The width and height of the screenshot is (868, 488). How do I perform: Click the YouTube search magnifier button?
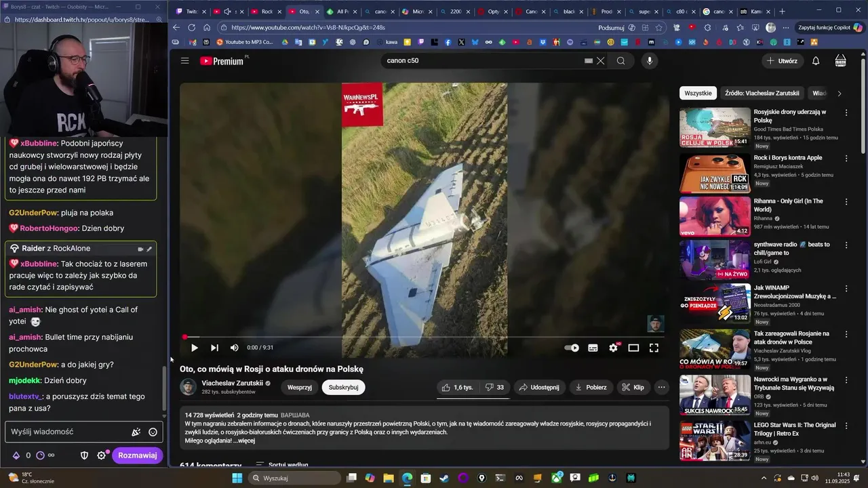point(621,61)
